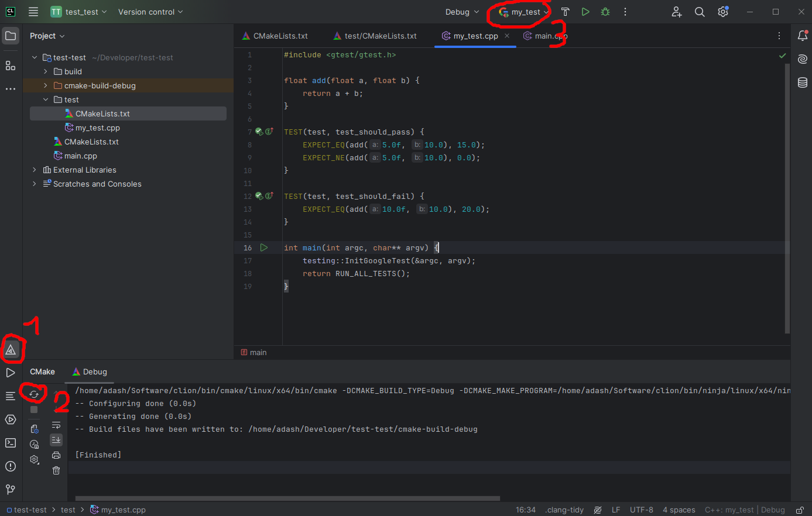Click the hamburger main menu icon

[x=33, y=12]
